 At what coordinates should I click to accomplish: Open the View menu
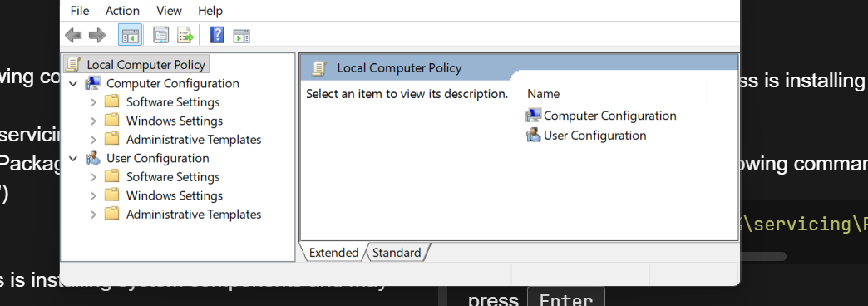169,11
